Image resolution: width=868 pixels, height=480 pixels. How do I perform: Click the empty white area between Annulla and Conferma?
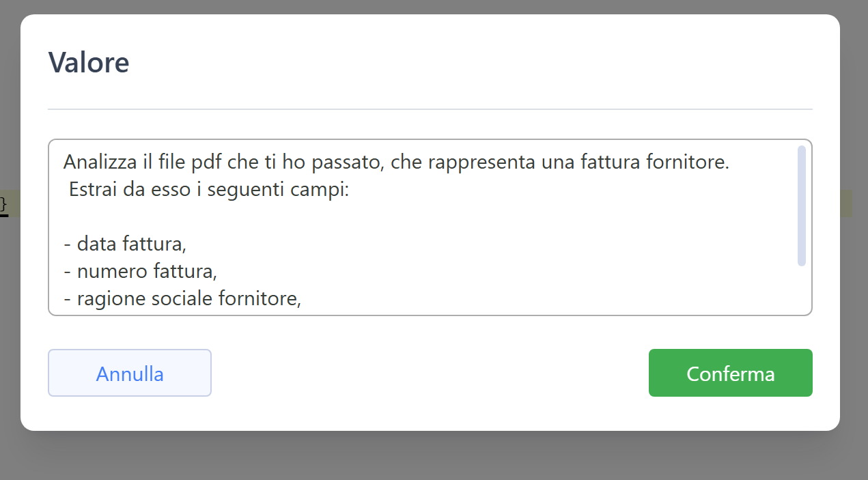coord(430,373)
